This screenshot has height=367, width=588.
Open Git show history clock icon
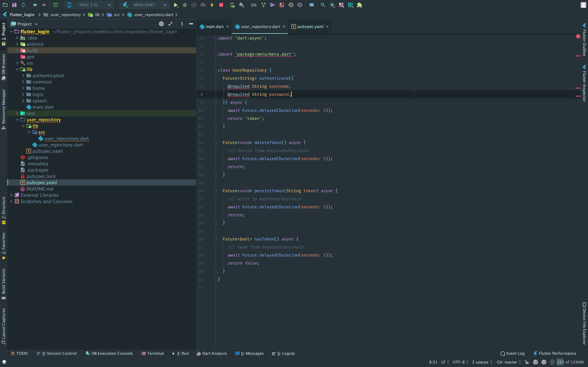coord(291,5)
